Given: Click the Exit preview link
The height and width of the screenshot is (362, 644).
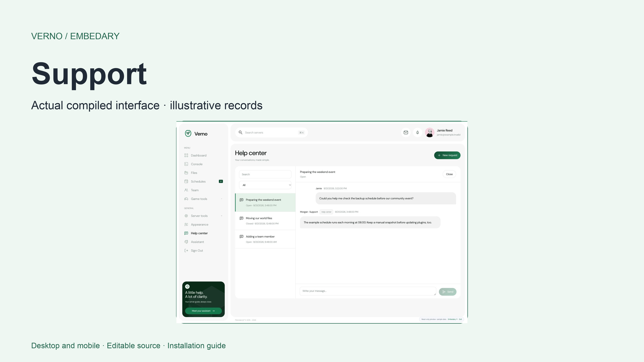Looking at the screenshot, I should (460, 319).
